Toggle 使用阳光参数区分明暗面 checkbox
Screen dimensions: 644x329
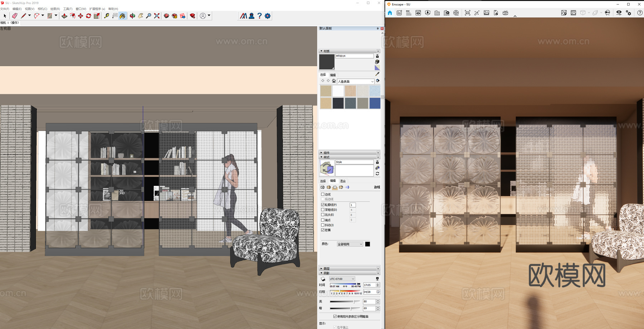(x=335, y=316)
